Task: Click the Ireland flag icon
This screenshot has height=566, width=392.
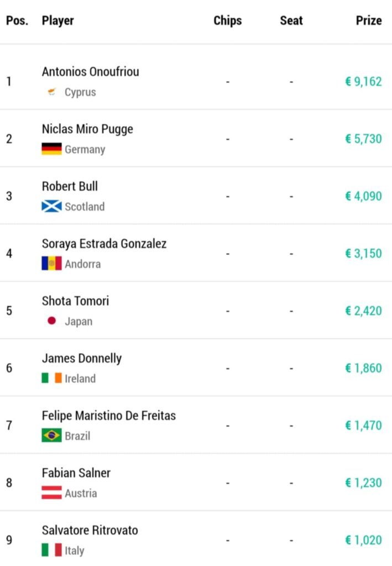Action: coord(51,379)
